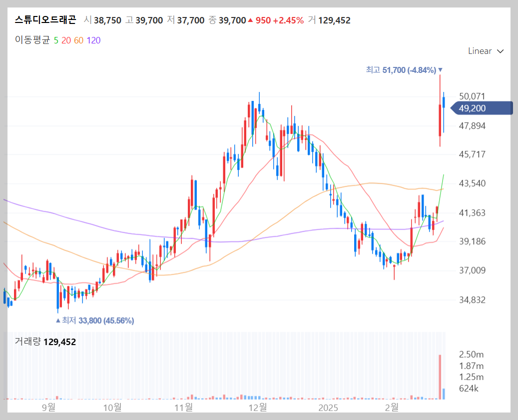Open the Linear scale dropdown
The height and width of the screenshot is (420, 518).
pyautogui.click(x=486, y=51)
